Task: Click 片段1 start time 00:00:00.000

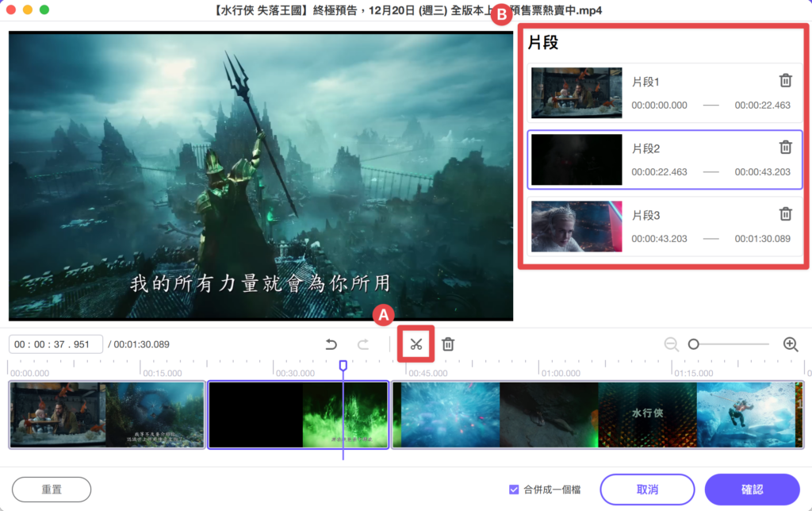Action: click(x=659, y=106)
